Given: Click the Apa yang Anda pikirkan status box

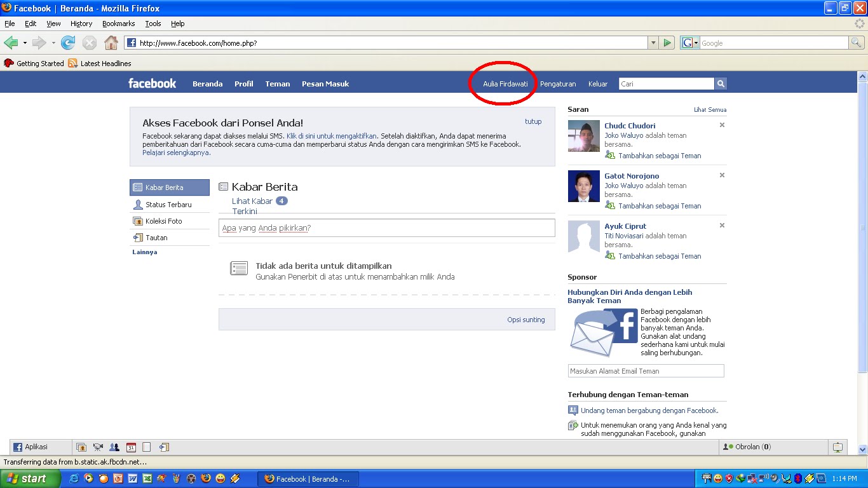Looking at the screenshot, I should click(x=386, y=227).
